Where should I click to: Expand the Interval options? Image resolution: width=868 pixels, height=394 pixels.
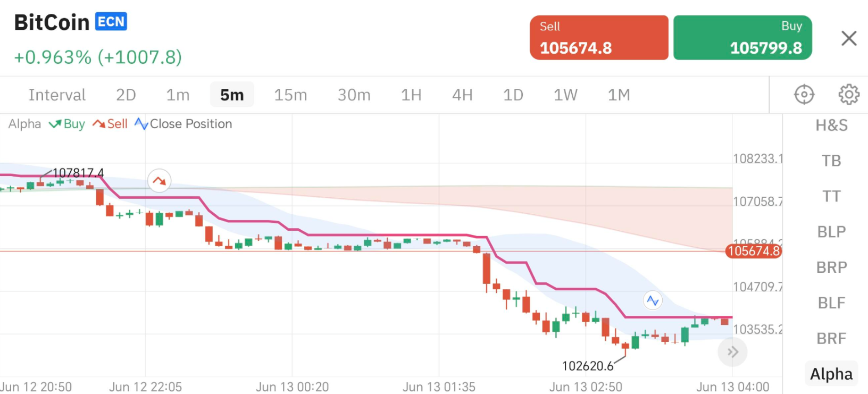click(x=57, y=95)
